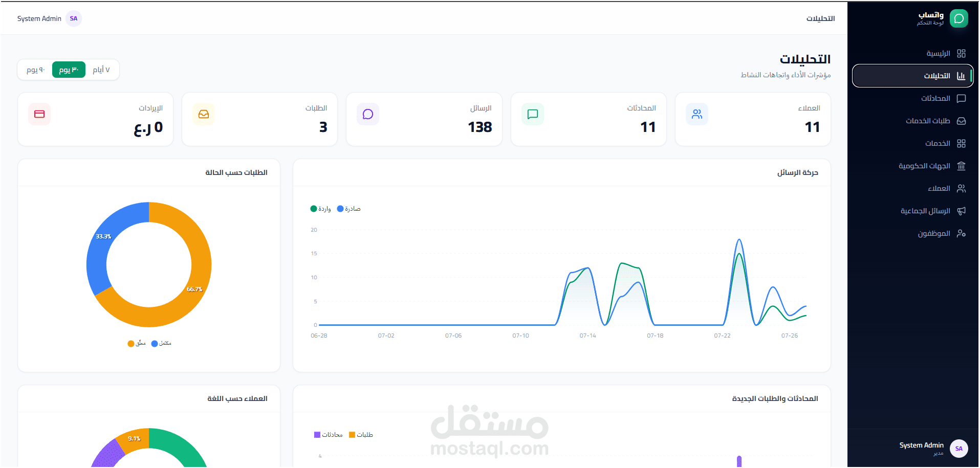Click the التحليلات breadcrumb in the top header
980x468 pixels.
(820, 18)
